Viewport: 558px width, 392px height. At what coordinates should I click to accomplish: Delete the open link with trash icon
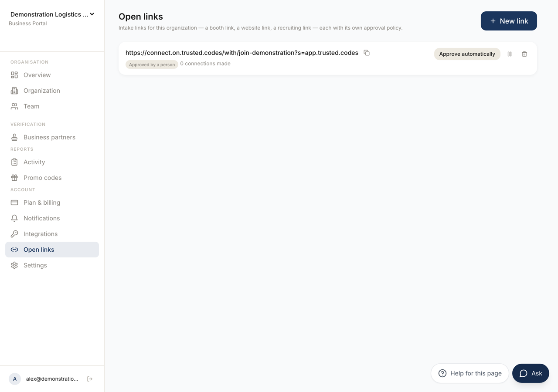coord(524,54)
